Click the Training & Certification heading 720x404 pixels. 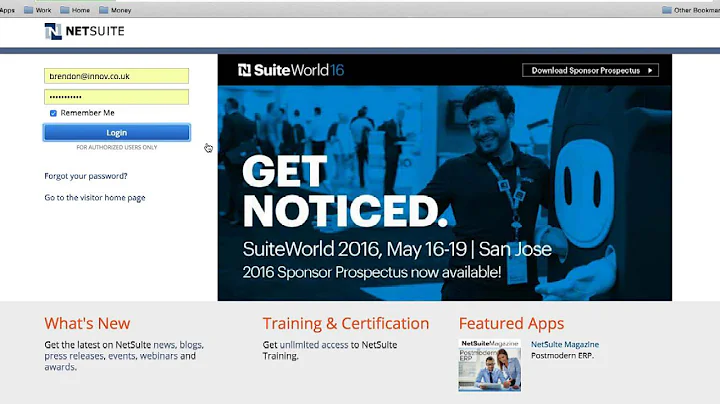coord(346,324)
